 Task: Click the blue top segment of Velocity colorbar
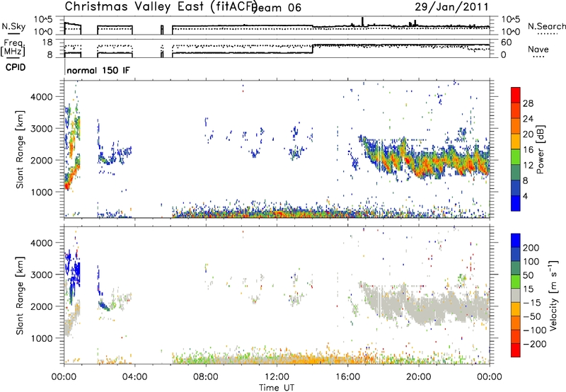pos(516,241)
